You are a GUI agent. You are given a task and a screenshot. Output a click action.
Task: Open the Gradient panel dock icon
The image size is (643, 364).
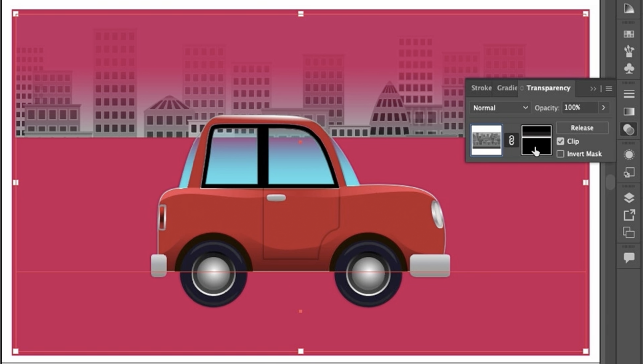point(628,112)
